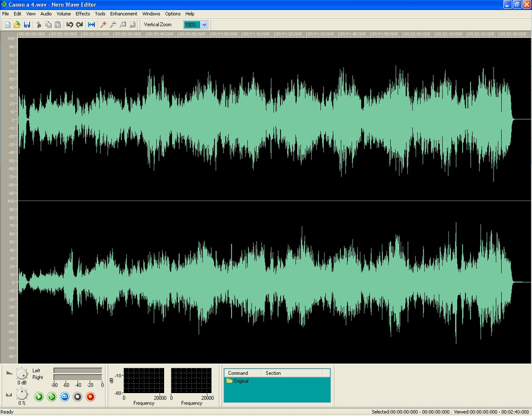Stop playback with the black stop button
Image resolution: width=532 pixels, height=416 pixels.
77,397
